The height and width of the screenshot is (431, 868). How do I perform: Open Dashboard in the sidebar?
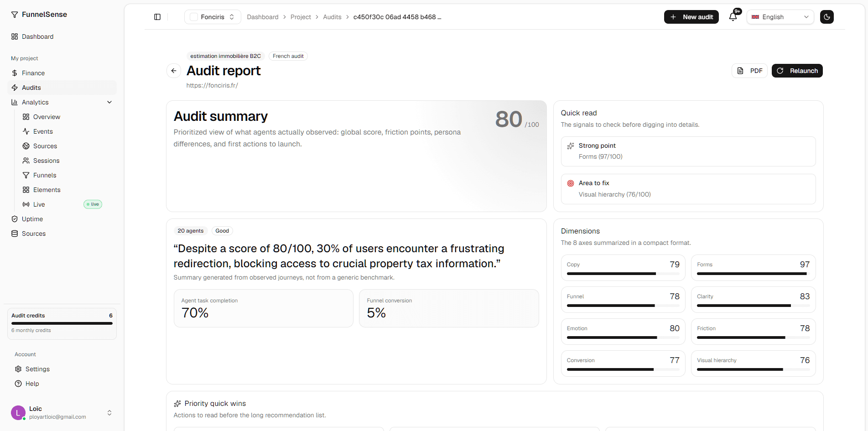[x=62, y=36]
